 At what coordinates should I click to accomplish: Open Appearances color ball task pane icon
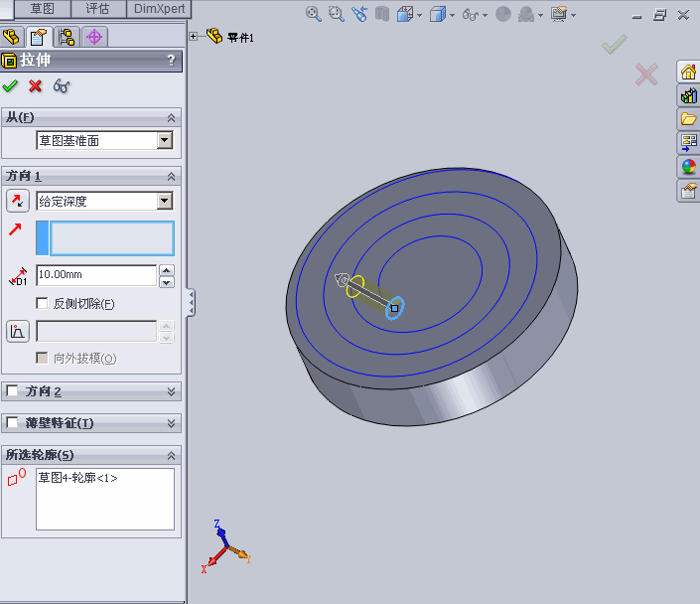(688, 167)
